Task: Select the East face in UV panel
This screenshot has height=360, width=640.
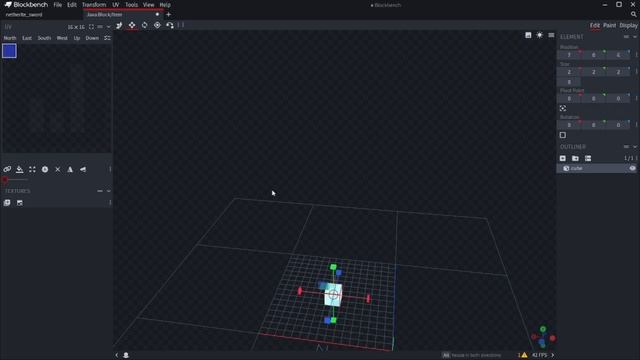Action: coord(27,38)
